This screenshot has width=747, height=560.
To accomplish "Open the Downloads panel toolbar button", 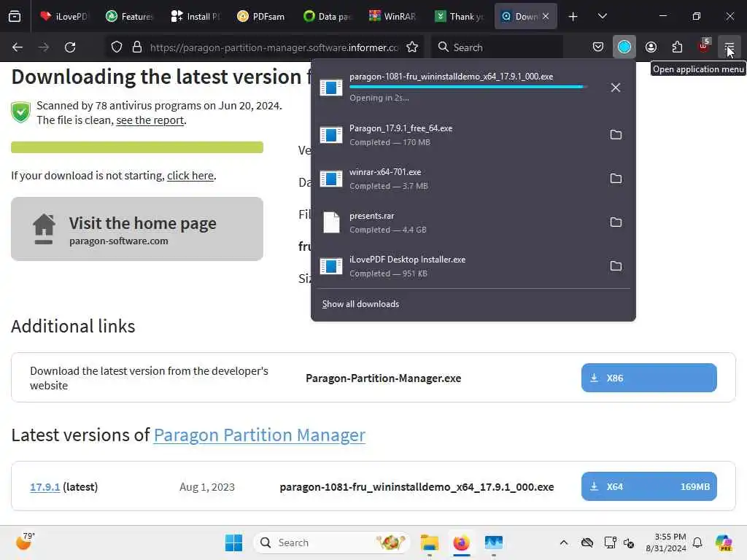I will (x=624, y=47).
